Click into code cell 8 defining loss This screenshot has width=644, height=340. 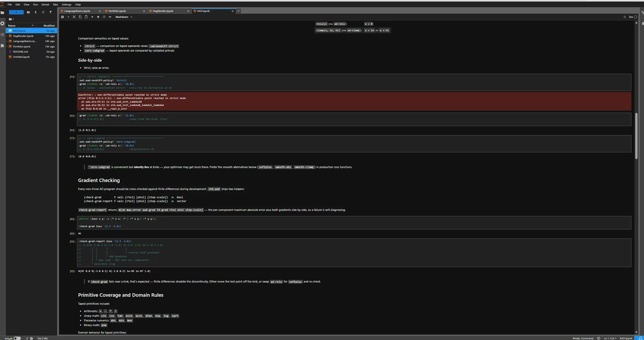[x=354, y=222]
